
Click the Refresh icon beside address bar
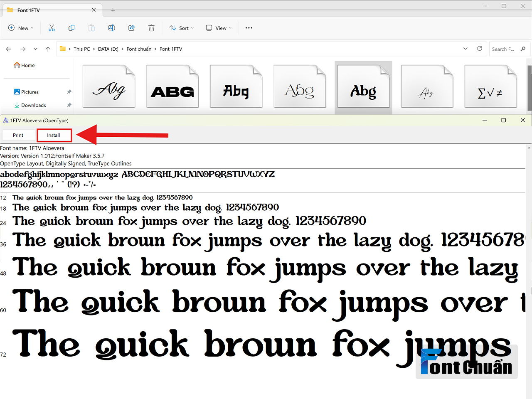coord(480,49)
